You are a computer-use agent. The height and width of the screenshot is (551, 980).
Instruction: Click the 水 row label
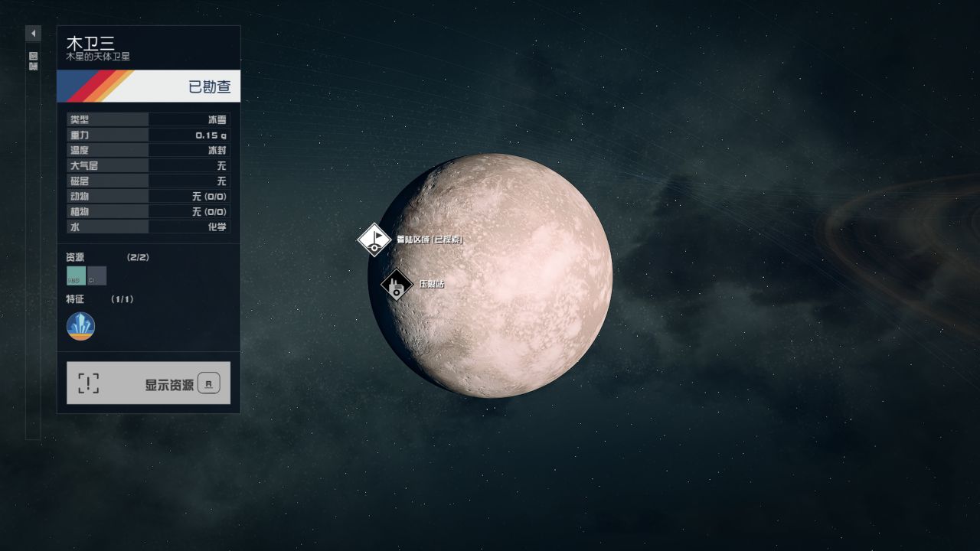[x=74, y=227]
